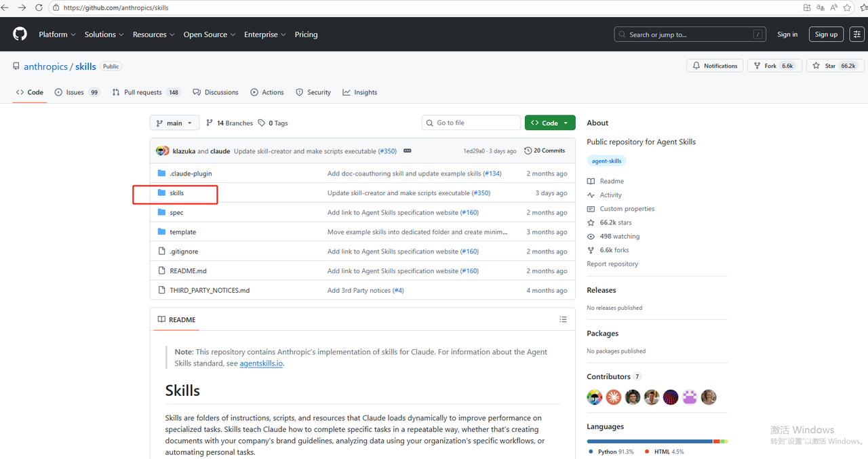This screenshot has height=459, width=868.
Task: Click the .claude-plugin folder icon
Action: [161, 174]
